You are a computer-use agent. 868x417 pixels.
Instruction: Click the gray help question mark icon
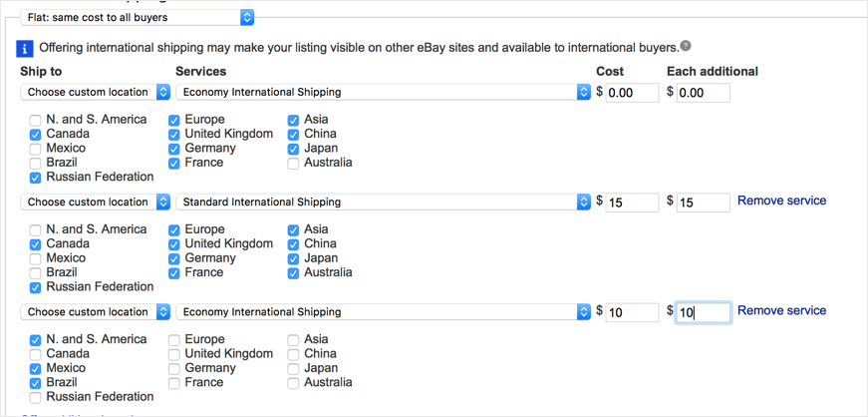tap(686, 46)
